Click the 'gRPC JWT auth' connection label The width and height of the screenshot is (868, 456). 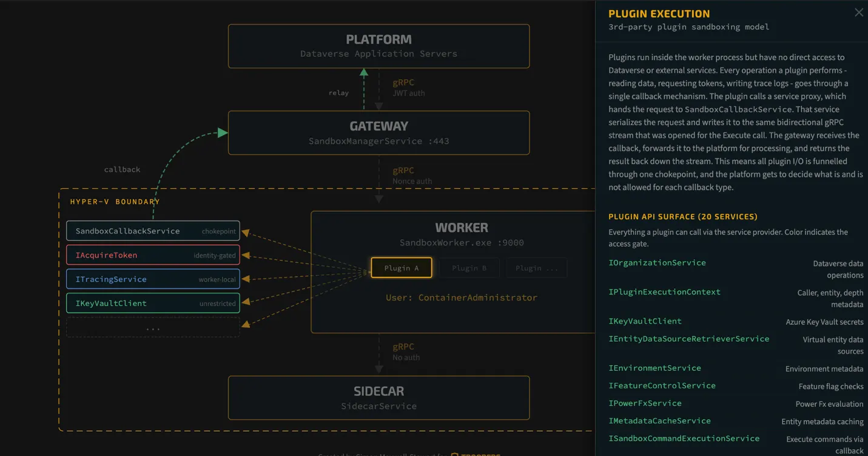tap(408, 87)
